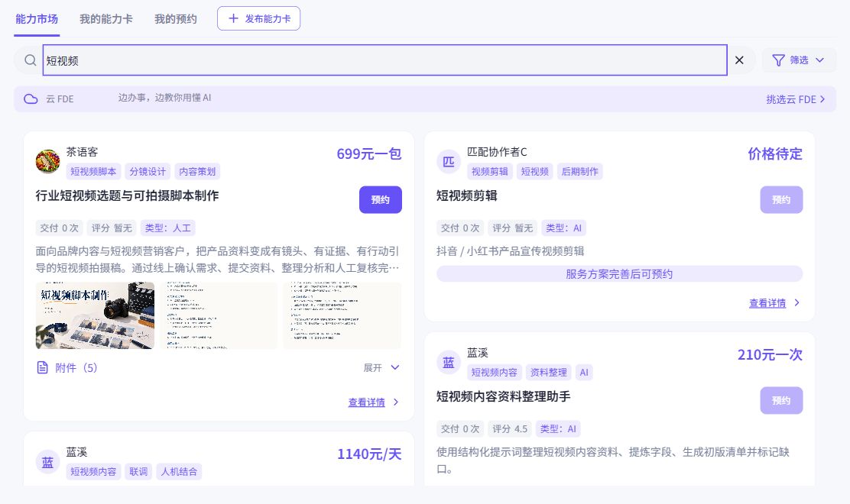Click the 价格待定 price label

click(x=775, y=154)
